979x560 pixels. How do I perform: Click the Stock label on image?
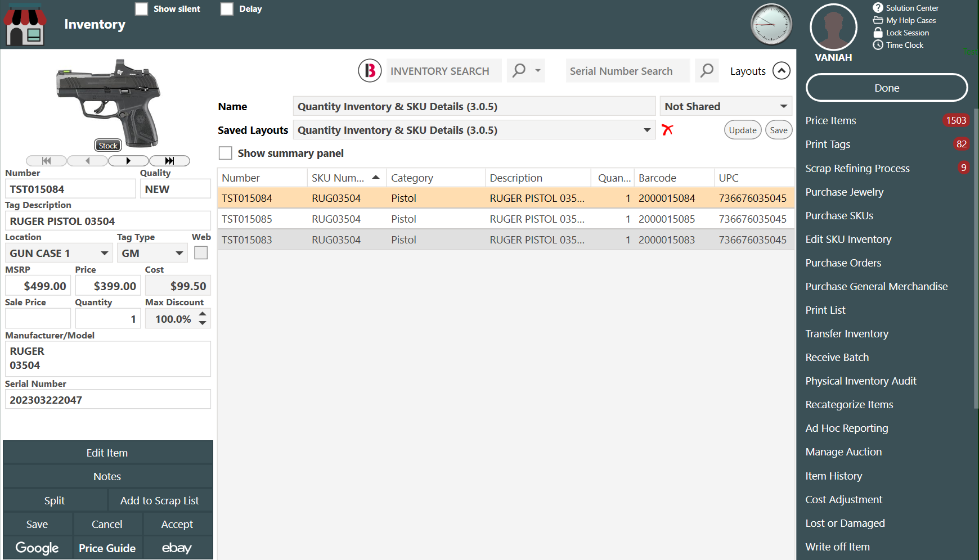(108, 146)
